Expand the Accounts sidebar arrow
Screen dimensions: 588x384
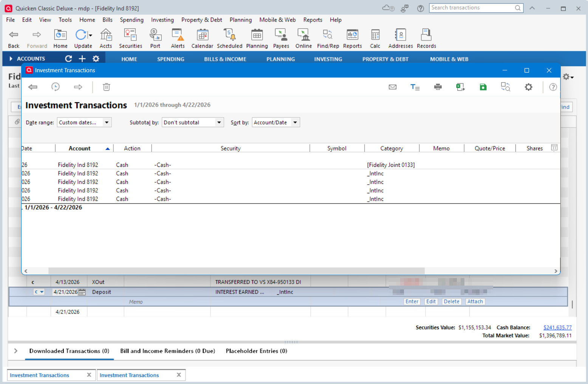[x=11, y=59]
